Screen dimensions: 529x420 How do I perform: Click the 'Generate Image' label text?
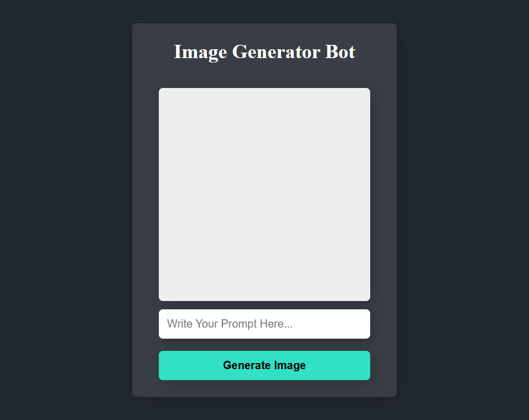coord(264,365)
